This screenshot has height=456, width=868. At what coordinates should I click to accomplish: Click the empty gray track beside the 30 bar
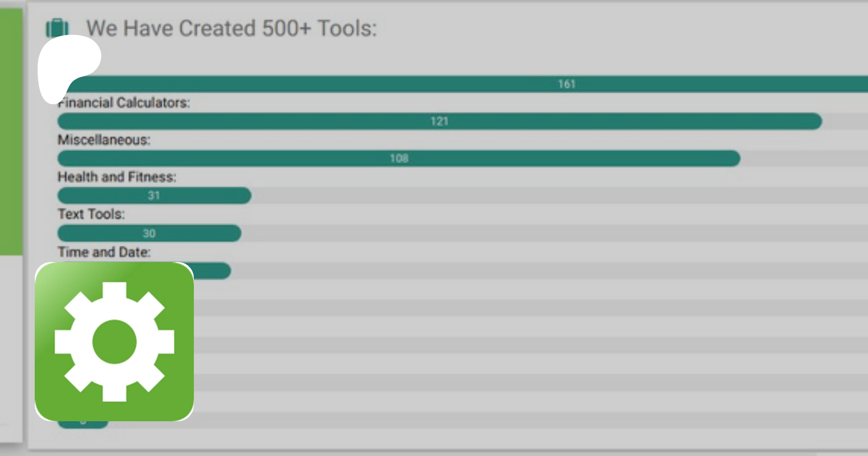tap(530, 233)
